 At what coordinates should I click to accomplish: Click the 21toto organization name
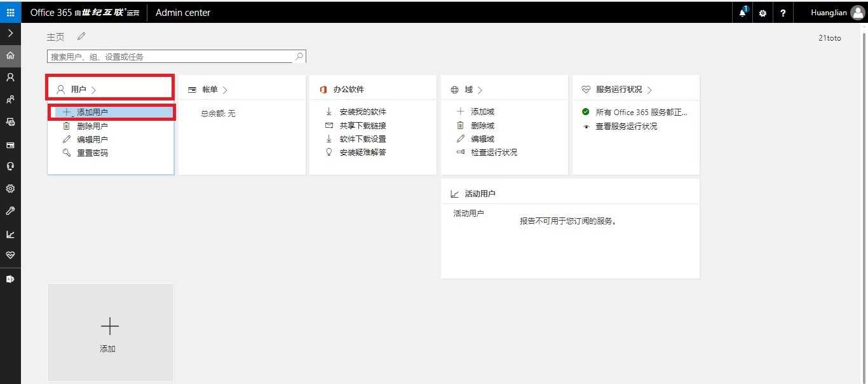[x=830, y=38]
